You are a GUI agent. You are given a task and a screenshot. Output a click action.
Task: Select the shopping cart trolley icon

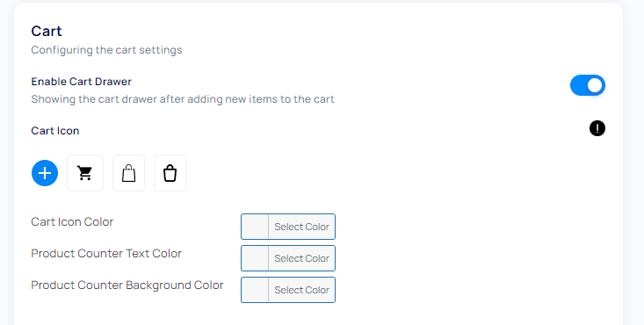(85, 173)
